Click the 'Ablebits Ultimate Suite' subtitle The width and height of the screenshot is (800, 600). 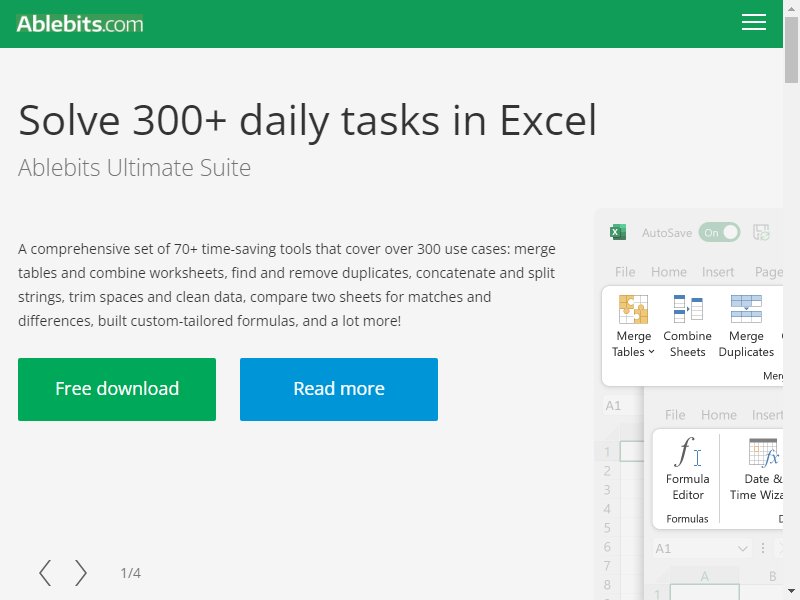coord(134,168)
